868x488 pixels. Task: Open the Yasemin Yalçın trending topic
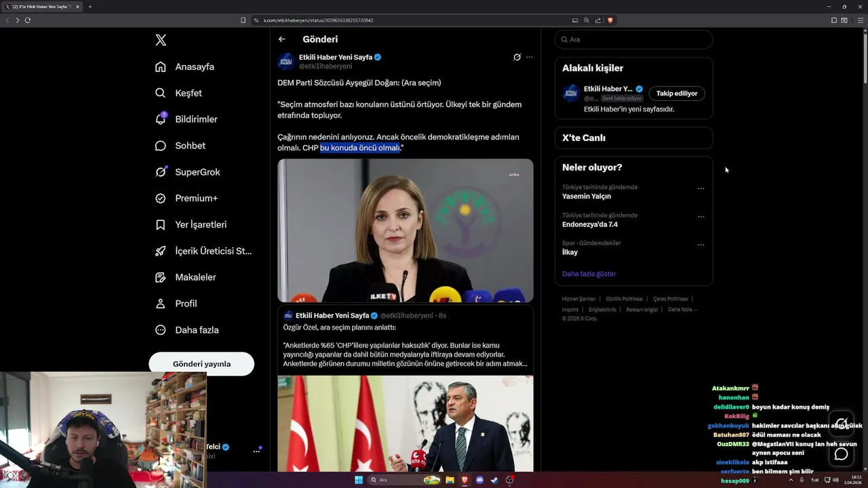pos(587,197)
